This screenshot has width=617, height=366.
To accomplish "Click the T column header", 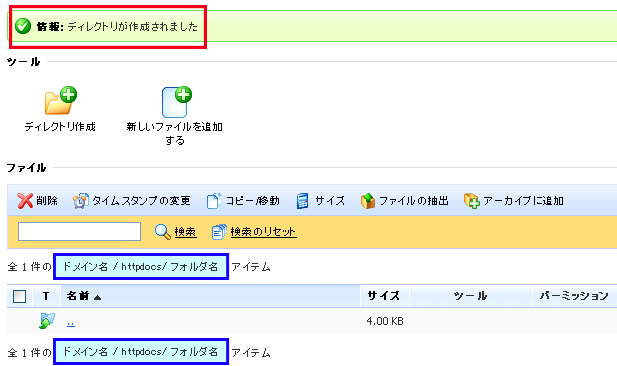I will pyautogui.click(x=46, y=296).
